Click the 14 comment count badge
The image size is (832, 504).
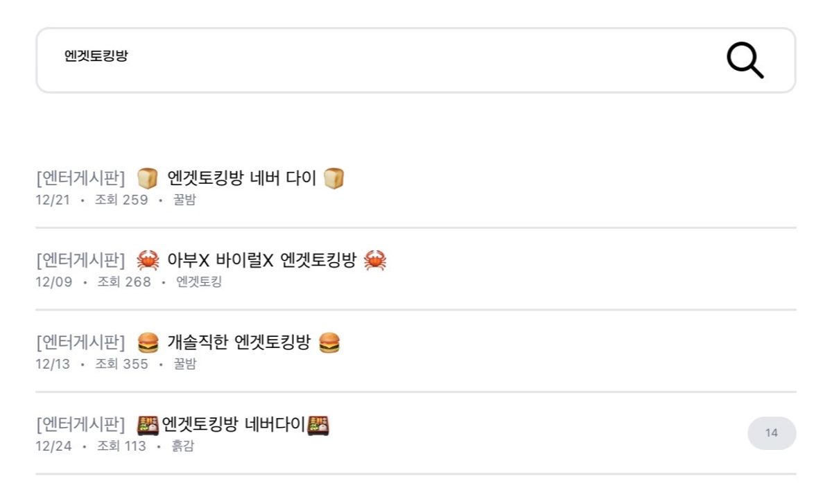[x=771, y=433]
